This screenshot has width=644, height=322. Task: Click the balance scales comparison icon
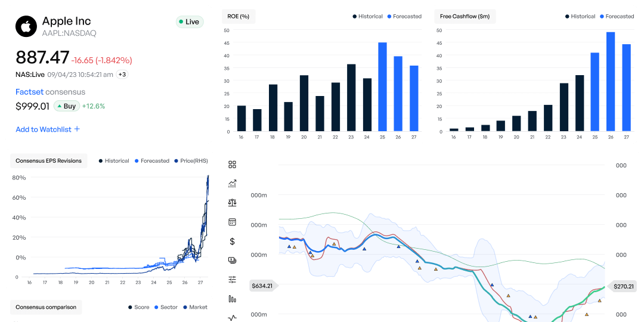[233, 203]
